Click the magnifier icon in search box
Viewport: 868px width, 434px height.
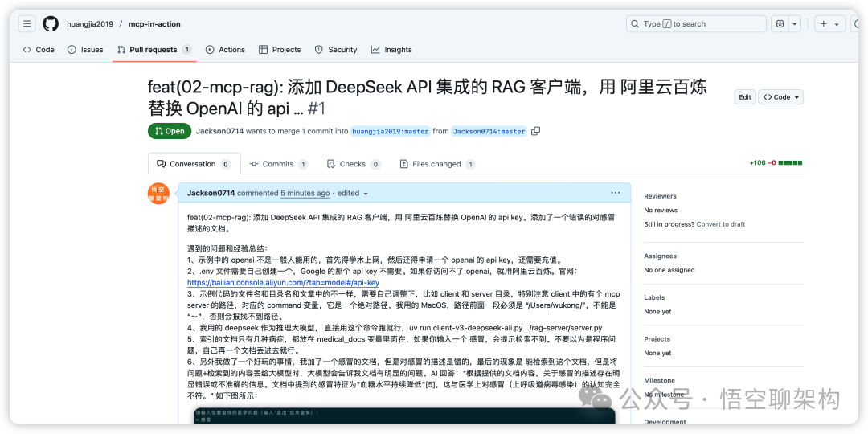tap(636, 24)
